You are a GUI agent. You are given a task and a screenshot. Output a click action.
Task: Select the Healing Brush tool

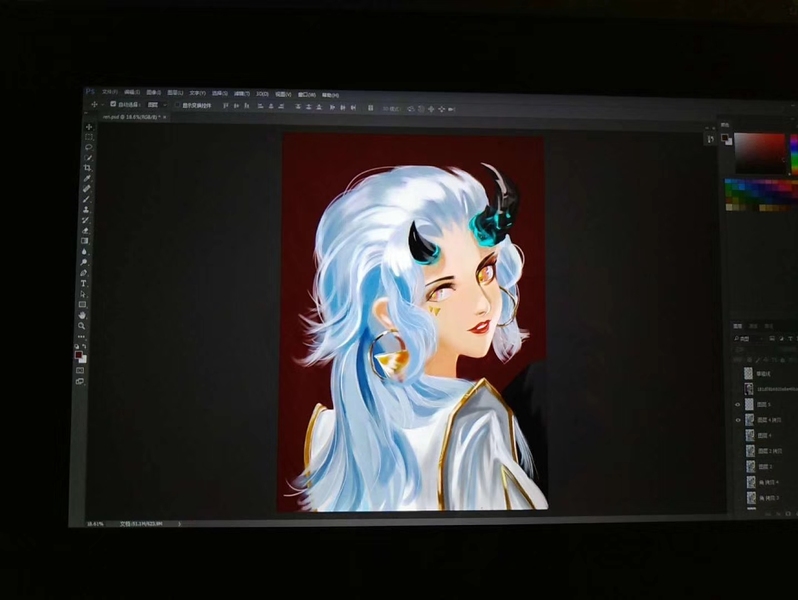(x=87, y=189)
